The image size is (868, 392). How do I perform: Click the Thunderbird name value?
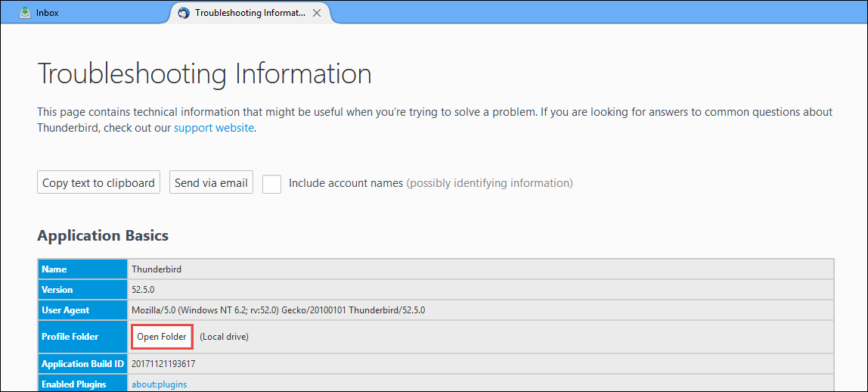(157, 269)
